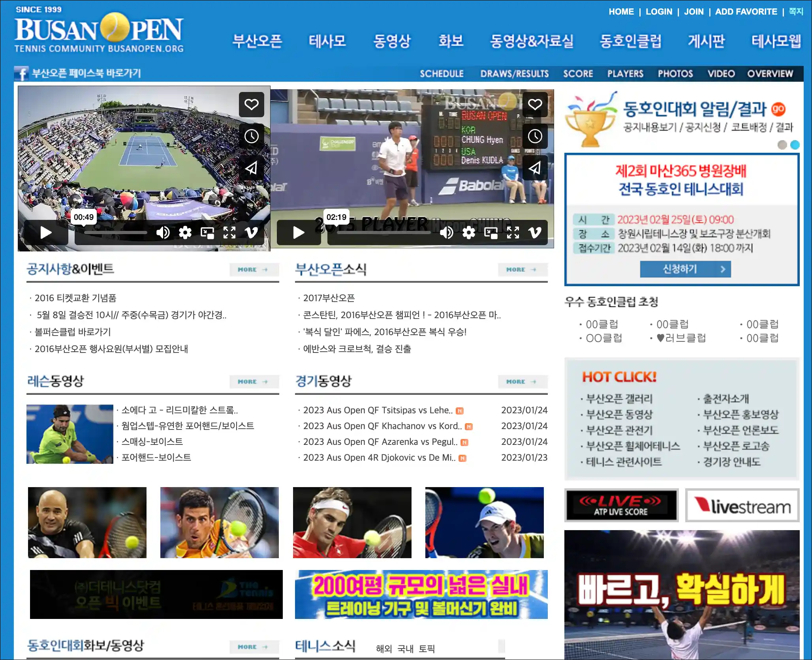Image resolution: width=812 pixels, height=660 pixels.
Task: Open the 화보 main menu
Action: pyautogui.click(x=451, y=41)
